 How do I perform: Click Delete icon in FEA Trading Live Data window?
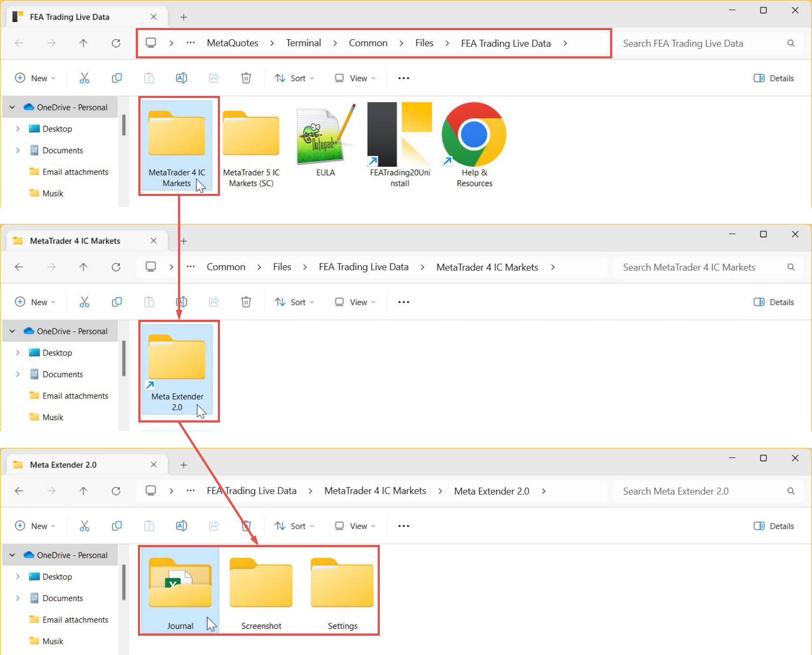click(x=246, y=78)
